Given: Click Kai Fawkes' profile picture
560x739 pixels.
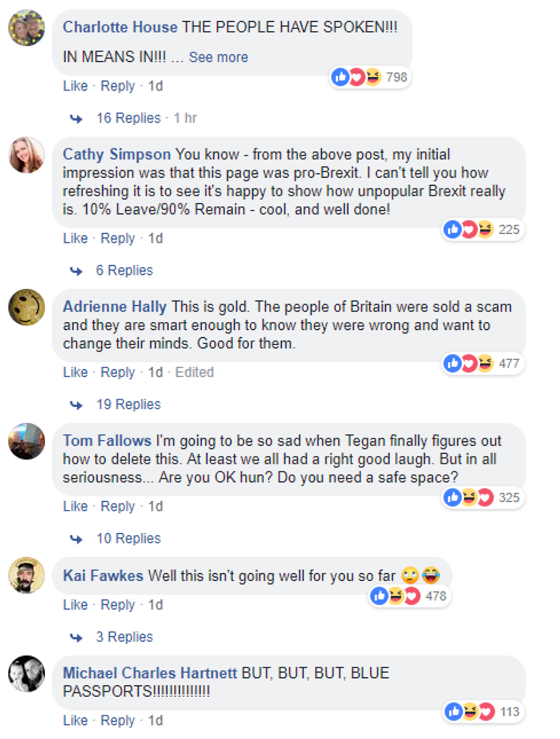Looking at the screenshot, I should 27,575.
